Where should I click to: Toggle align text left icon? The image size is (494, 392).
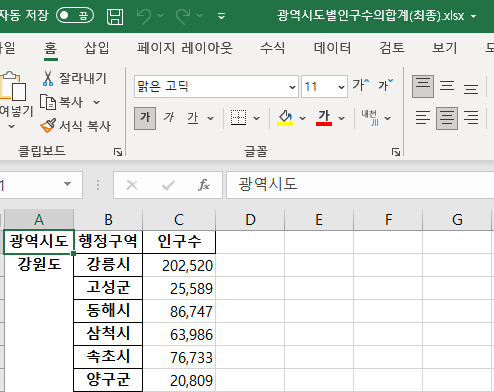[423, 118]
